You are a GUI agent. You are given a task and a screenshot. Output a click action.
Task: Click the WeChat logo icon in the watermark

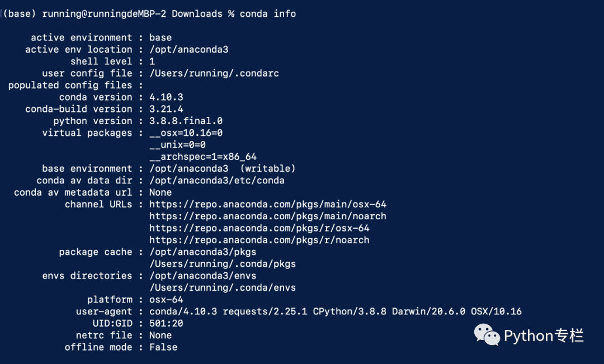487,335
